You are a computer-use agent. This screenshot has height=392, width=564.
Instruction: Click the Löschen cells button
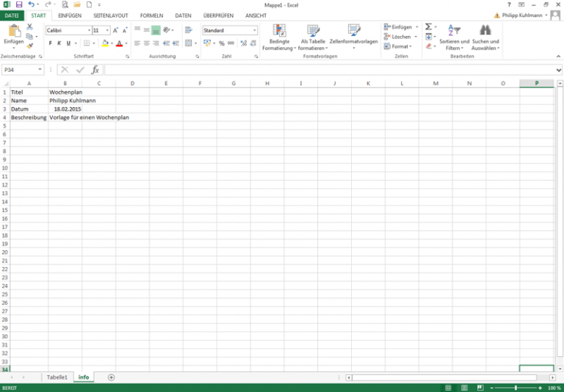(400, 37)
